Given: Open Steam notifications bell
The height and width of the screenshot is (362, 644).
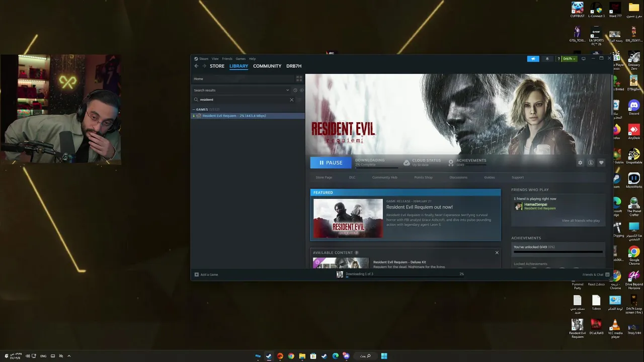Looking at the screenshot, I should point(547,59).
